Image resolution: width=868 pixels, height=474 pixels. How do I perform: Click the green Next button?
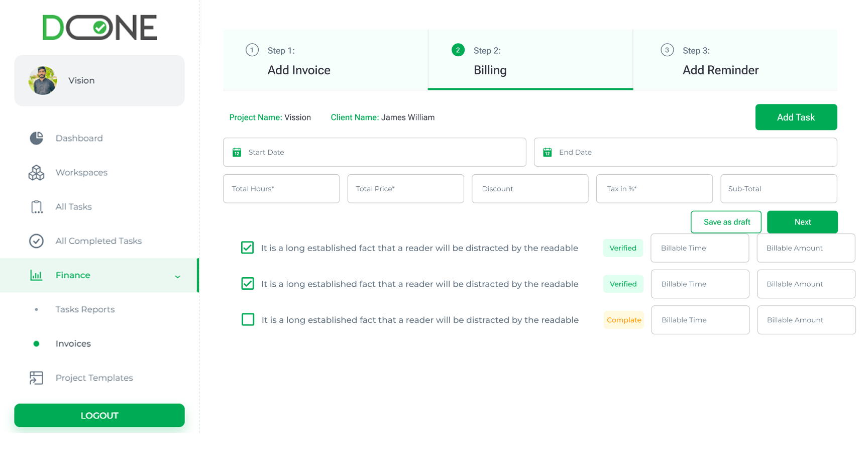[802, 222]
